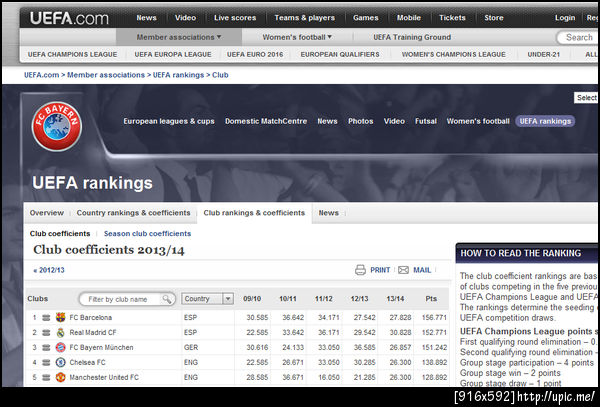Go to UEFA EURO 2016 section
Screen dimensions: 600x407
tap(255, 54)
